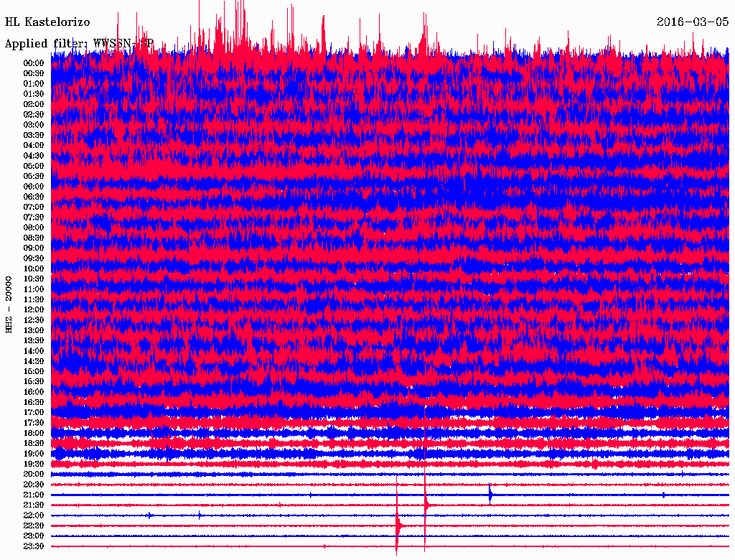Select the 12:30 time label
The height and width of the screenshot is (560, 735).
[34, 320]
